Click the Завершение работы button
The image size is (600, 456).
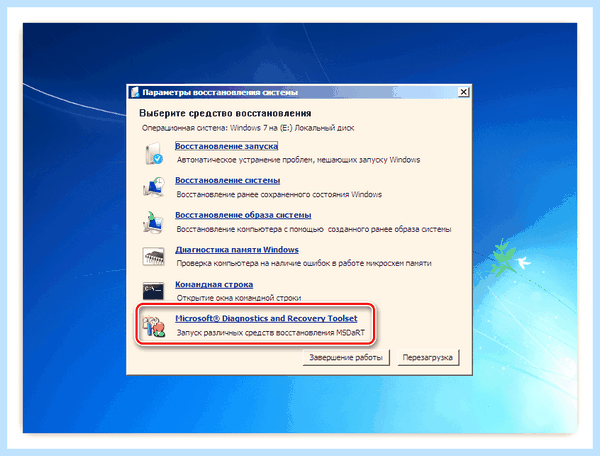pyautogui.click(x=346, y=357)
